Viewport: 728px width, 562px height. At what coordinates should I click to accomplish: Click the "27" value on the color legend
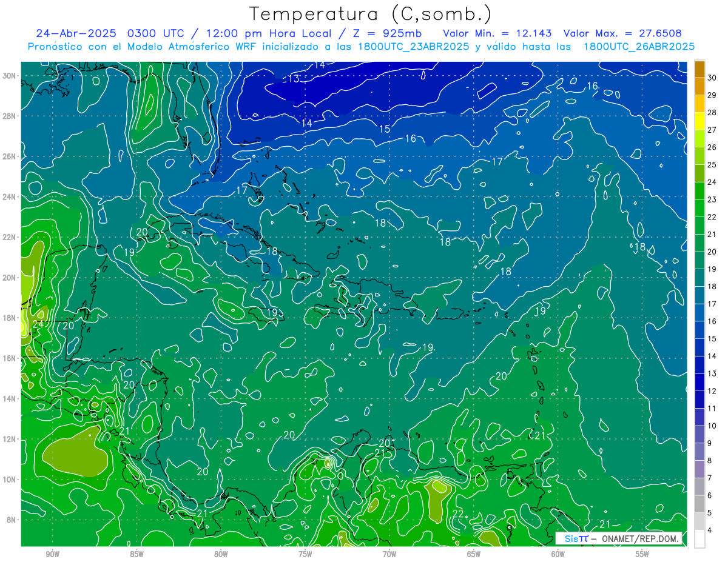point(712,130)
